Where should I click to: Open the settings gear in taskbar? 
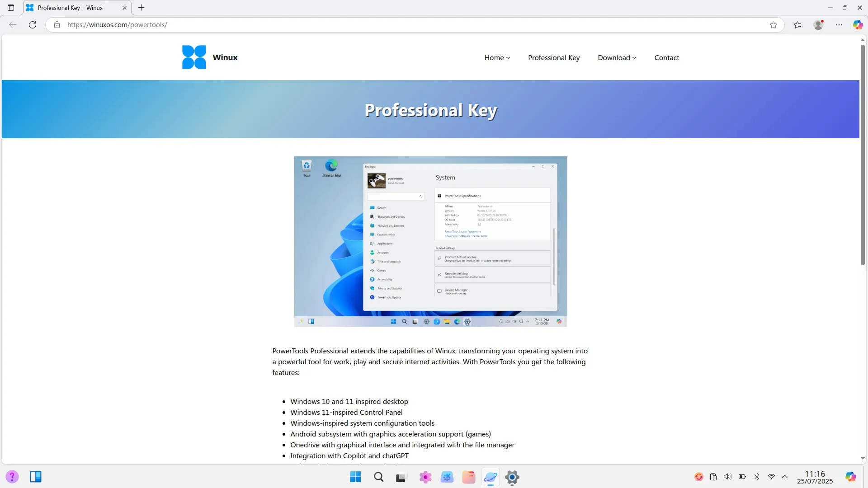pos(512,477)
